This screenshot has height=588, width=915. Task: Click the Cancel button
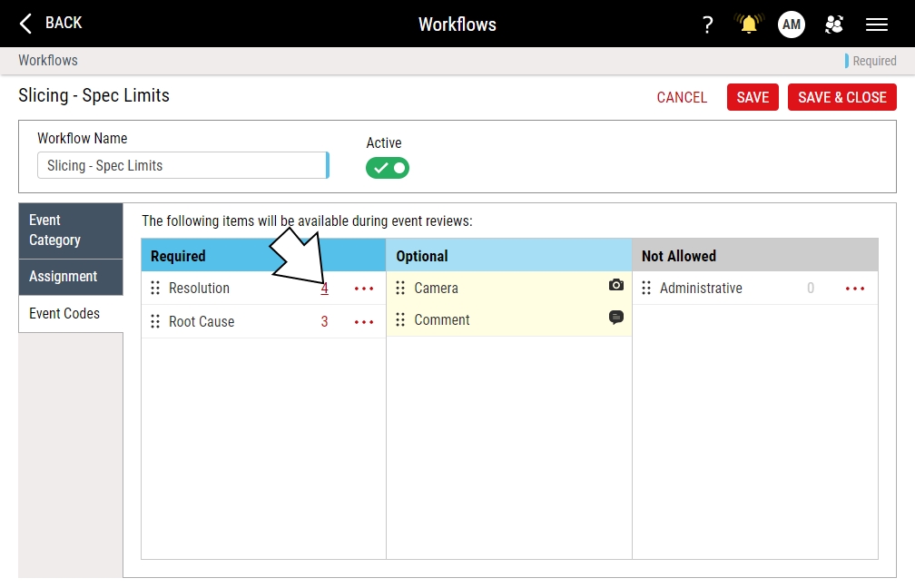point(682,97)
